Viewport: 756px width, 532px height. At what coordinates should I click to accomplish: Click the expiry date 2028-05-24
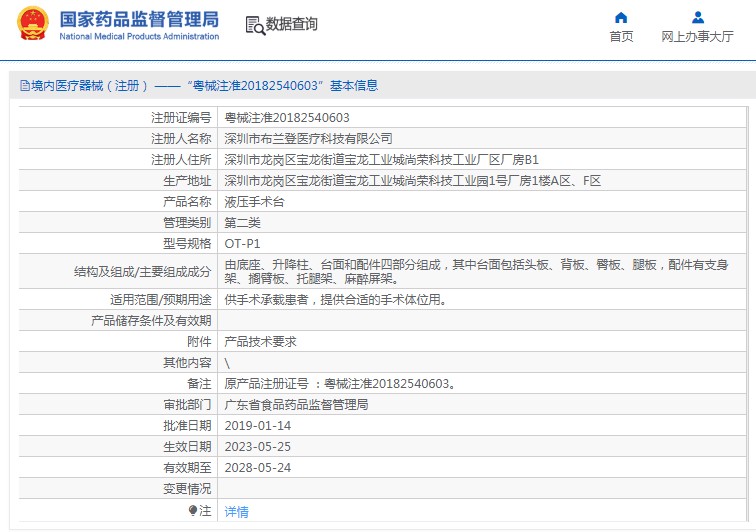(x=257, y=468)
